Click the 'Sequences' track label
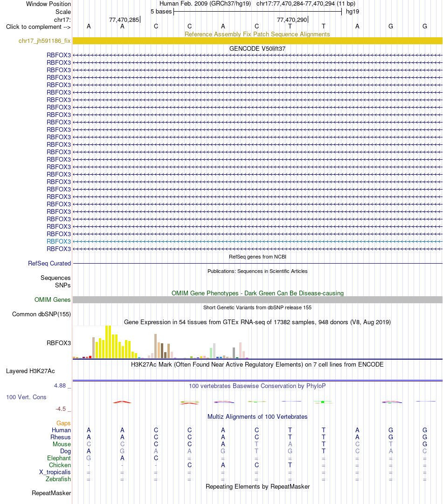443x504 pixels. click(x=55, y=278)
